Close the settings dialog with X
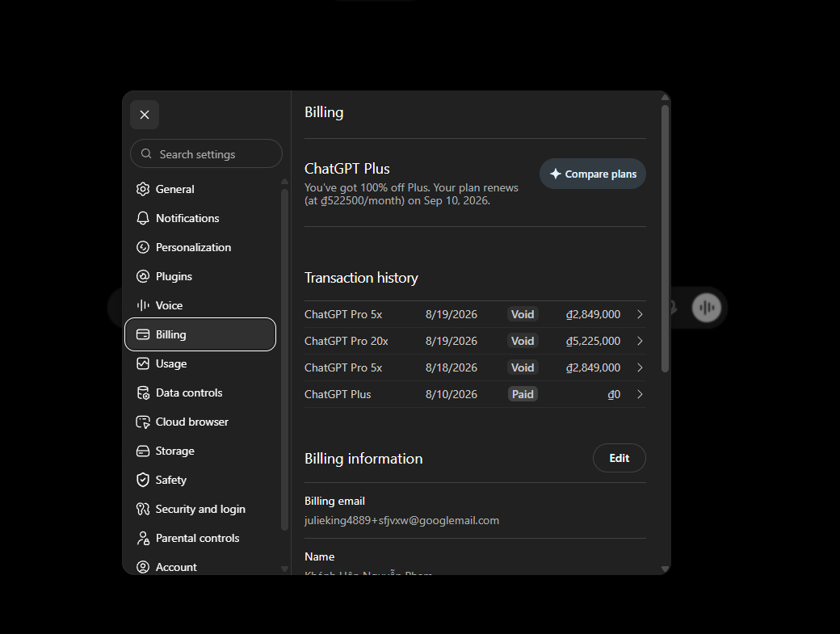The image size is (840, 634). (145, 115)
